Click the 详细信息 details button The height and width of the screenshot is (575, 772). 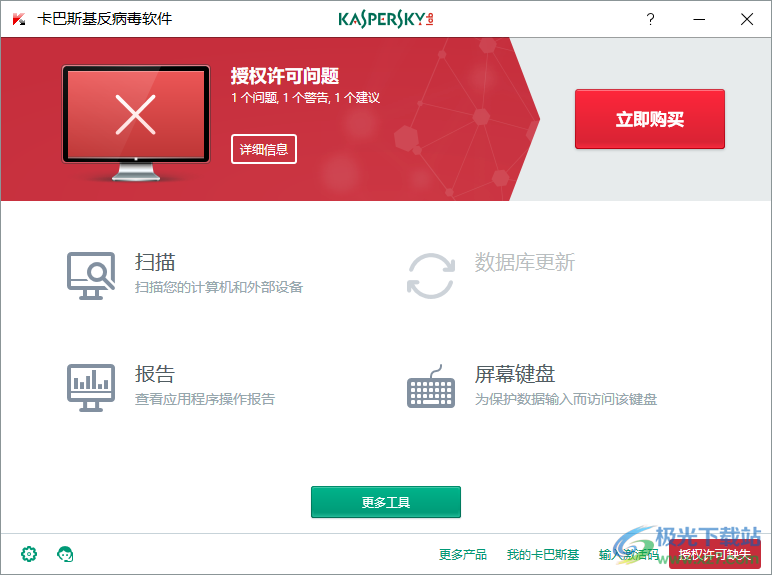click(x=264, y=149)
